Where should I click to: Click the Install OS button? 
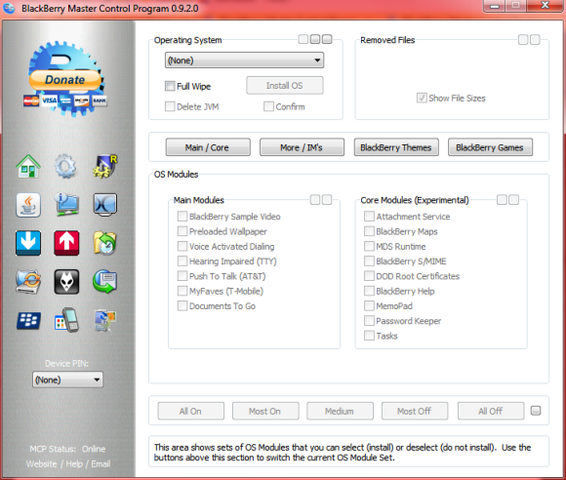(x=285, y=86)
